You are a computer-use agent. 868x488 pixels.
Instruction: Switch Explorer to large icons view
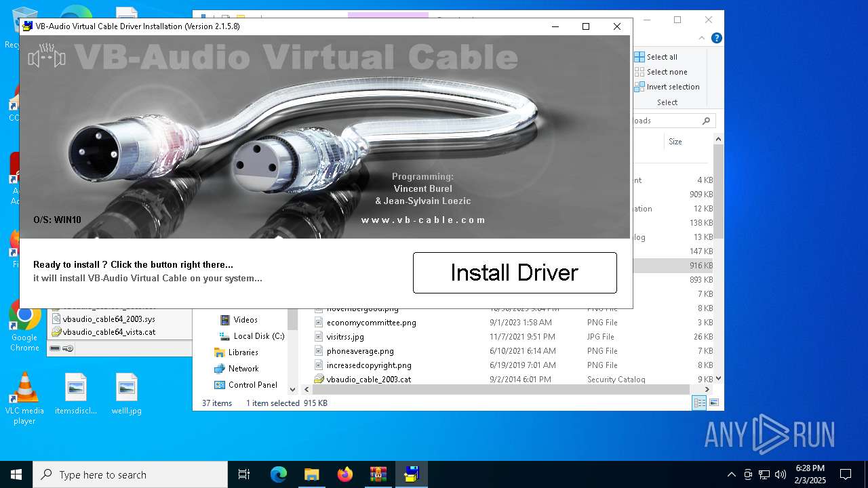click(713, 403)
